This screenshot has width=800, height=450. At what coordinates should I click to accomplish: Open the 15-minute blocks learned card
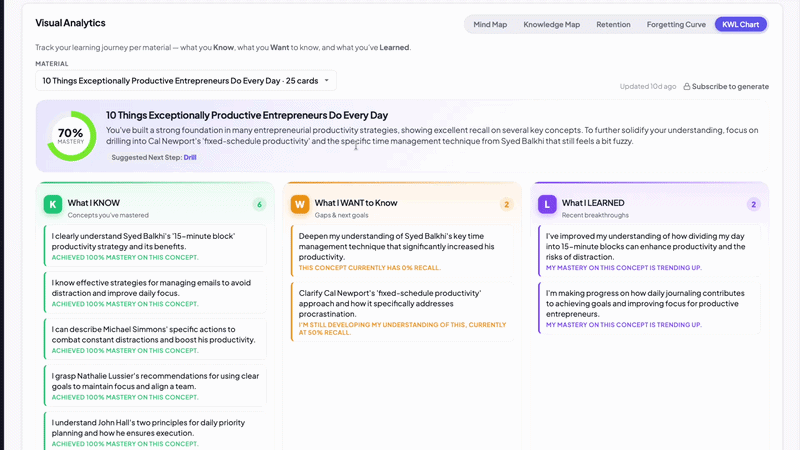(649, 251)
